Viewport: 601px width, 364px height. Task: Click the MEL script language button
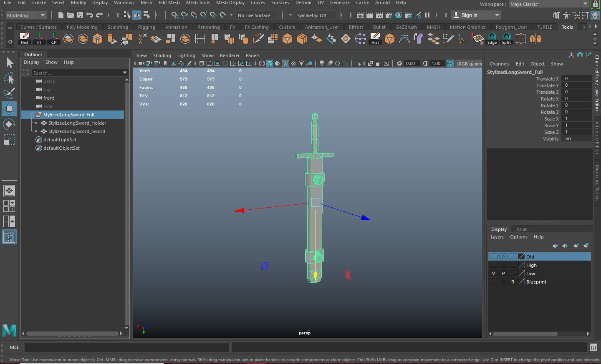click(14, 347)
